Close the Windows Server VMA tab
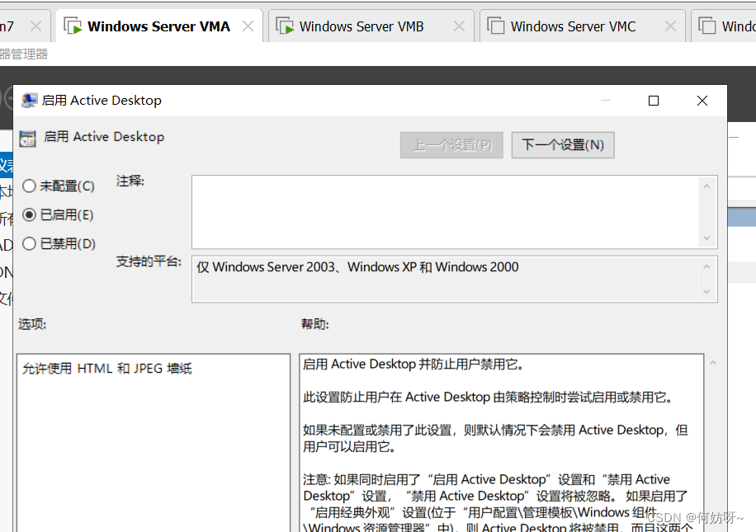756x532 pixels. point(248,26)
